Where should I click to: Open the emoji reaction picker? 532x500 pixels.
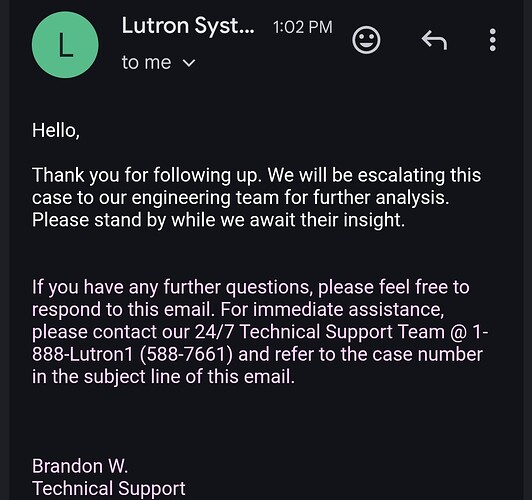pyautogui.click(x=366, y=40)
